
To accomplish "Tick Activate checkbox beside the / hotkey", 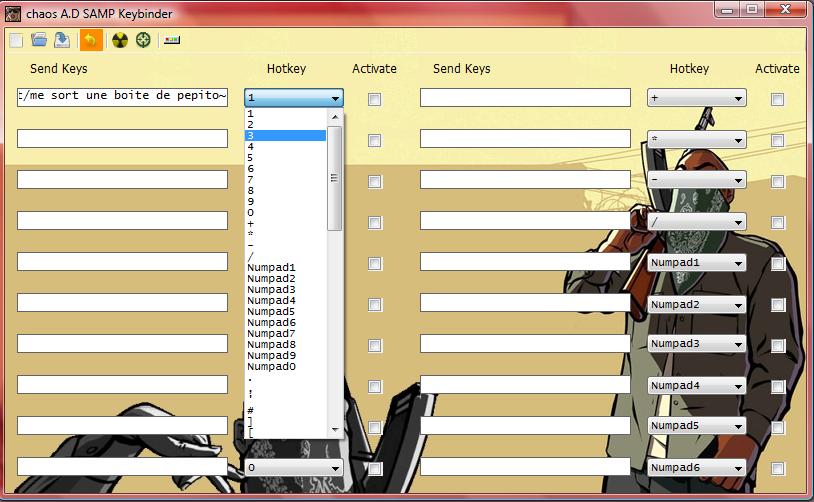I will pos(777,223).
